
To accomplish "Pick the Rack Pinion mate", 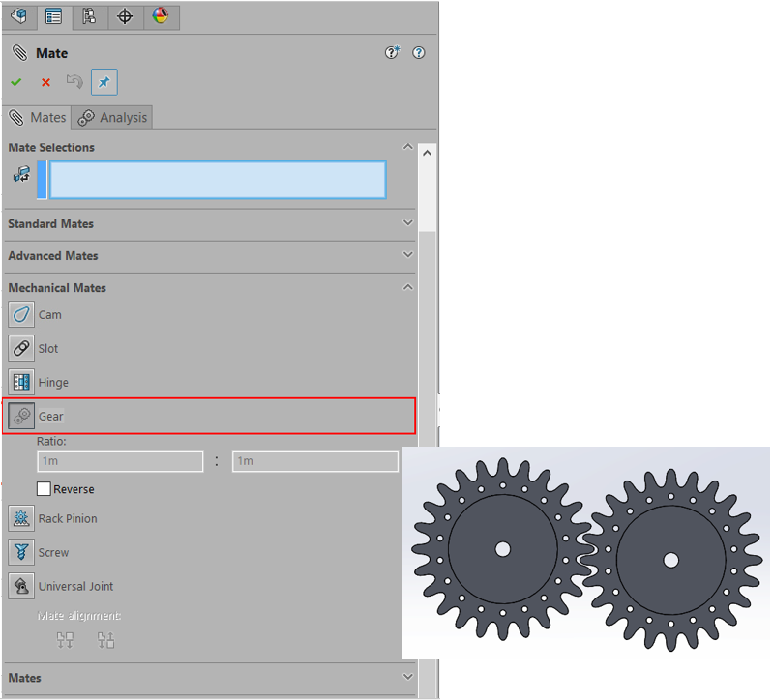I will (x=21, y=518).
